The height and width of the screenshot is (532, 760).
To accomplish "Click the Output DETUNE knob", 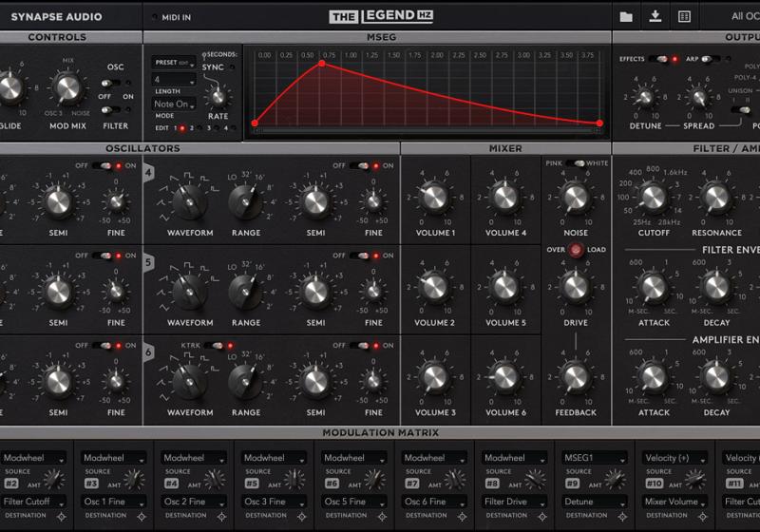I will pyautogui.click(x=645, y=98).
